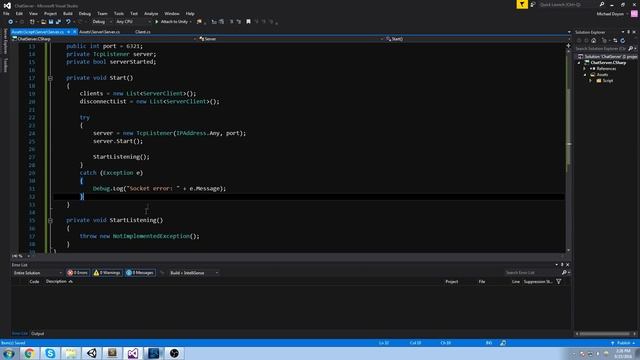Image resolution: width=640 pixels, height=360 pixels.
Task: Click the Solution Explorer search magnifier icon
Action: (631, 49)
